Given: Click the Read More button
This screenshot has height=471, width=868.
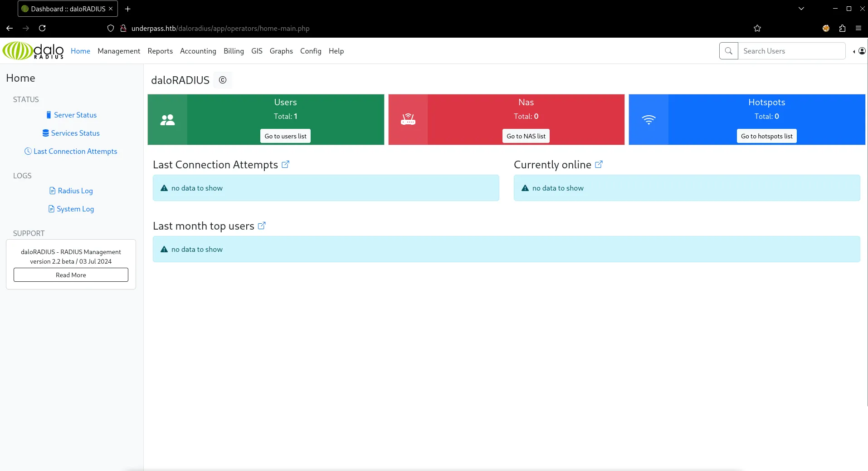Looking at the screenshot, I should tap(71, 275).
